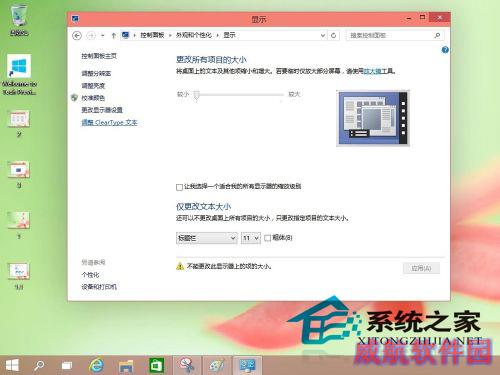This screenshot has width=500, height=375.
Task: Toggle the 粗体(B) bold checkbox
Action: [267, 238]
